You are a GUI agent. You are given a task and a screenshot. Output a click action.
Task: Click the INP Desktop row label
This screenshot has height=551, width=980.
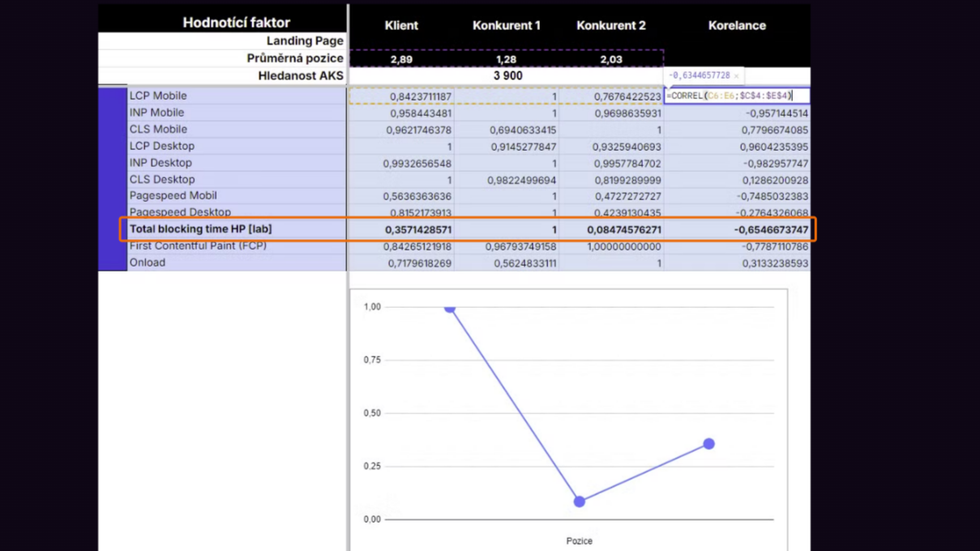click(x=160, y=162)
